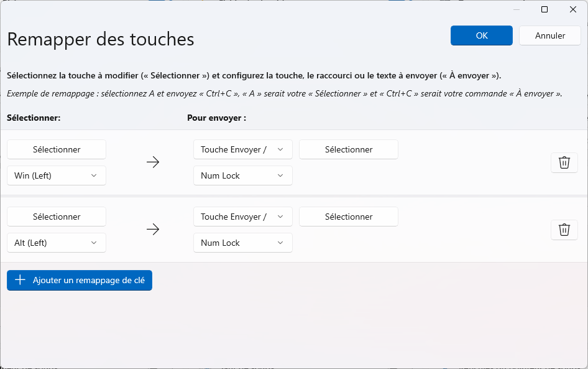The height and width of the screenshot is (369, 588).
Task: Click Sélectionner above the Alt (Left) dropdown
Action: [x=57, y=217]
